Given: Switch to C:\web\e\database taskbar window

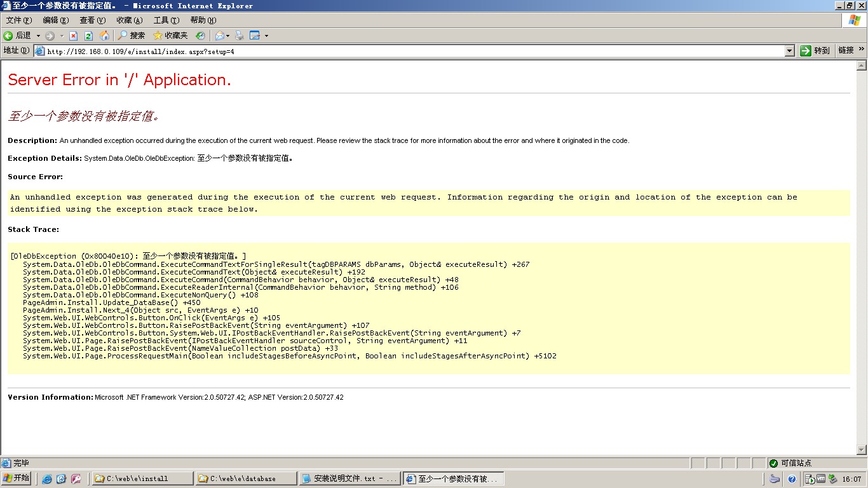Looking at the screenshot, I should [x=246, y=478].
